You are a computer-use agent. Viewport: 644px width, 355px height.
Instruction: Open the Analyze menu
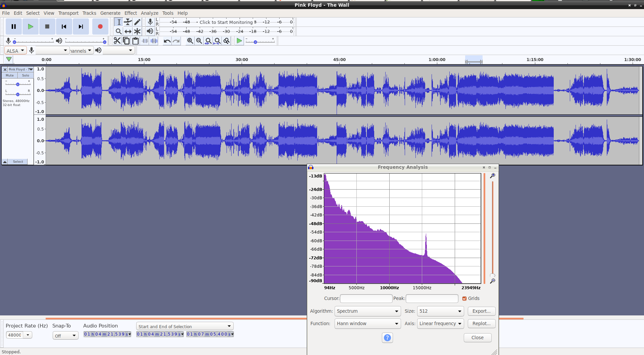point(150,13)
